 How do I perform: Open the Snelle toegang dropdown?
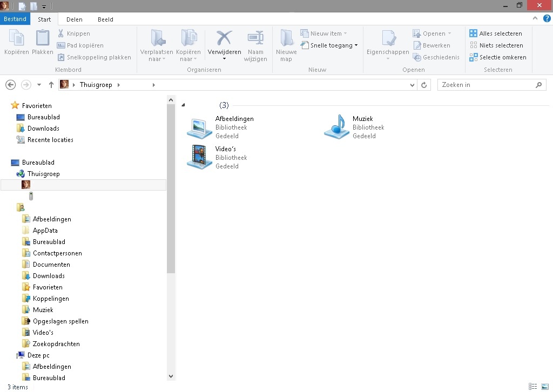(329, 45)
